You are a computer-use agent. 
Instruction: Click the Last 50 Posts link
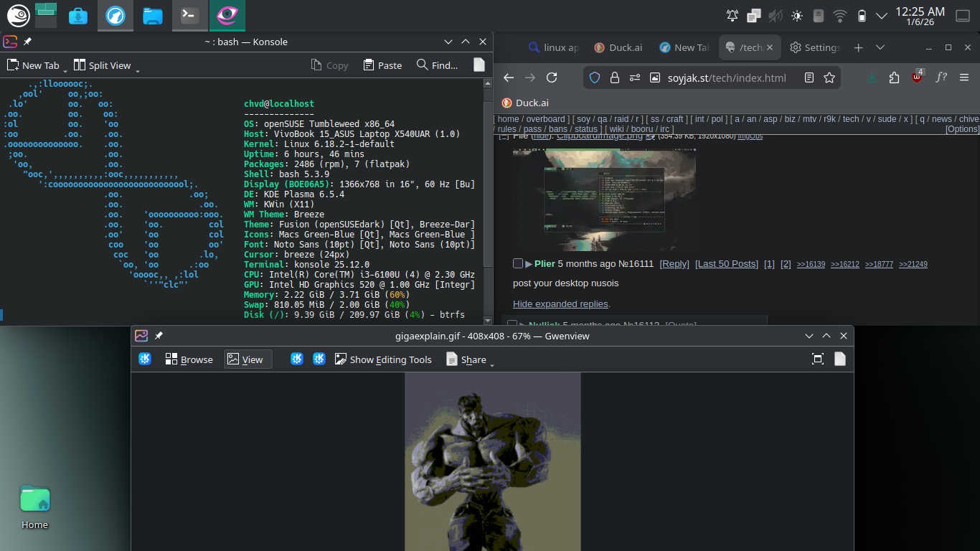(726, 264)
